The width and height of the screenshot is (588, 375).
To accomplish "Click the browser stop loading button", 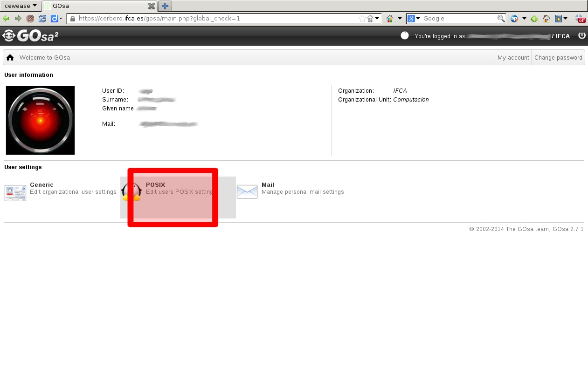I will click(x=30, y=19).
